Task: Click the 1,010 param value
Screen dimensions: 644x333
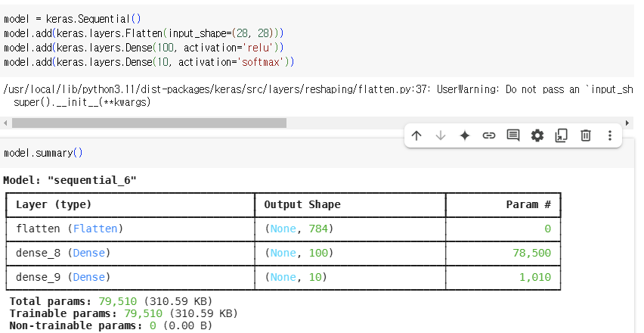Action: pyautogui.click(x=535, y=277)
